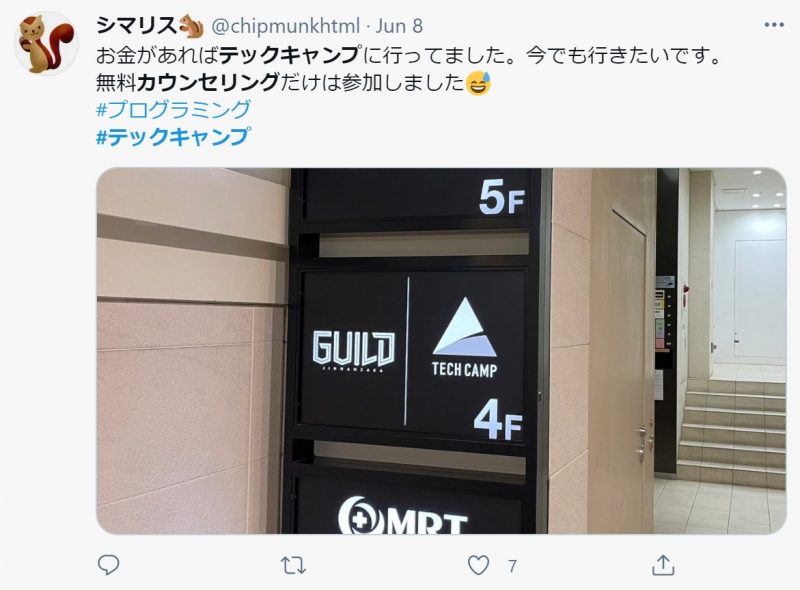This screenshot has height=590, width=800.
Task: Click the share upload icon
Action: coord(663,565)
